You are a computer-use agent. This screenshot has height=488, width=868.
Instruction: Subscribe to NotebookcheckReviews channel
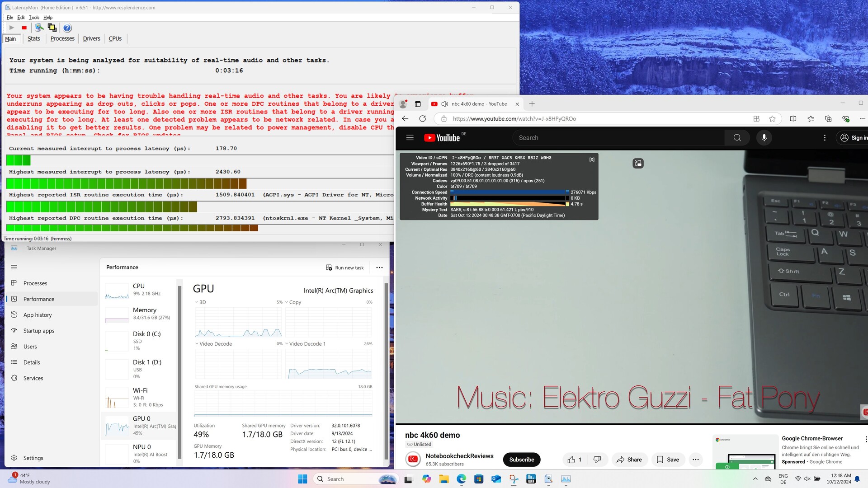click(x=522, y=460)
